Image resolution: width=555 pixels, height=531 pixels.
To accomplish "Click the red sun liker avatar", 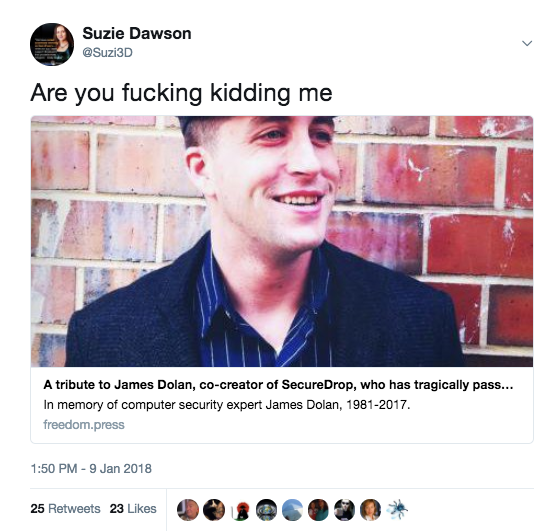I will [240, 510].
